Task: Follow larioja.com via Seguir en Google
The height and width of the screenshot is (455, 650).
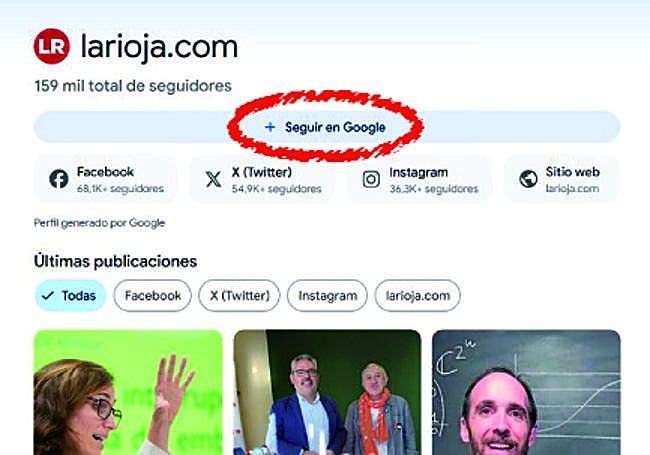Action: pyautogui.click(x=327, y=127)
